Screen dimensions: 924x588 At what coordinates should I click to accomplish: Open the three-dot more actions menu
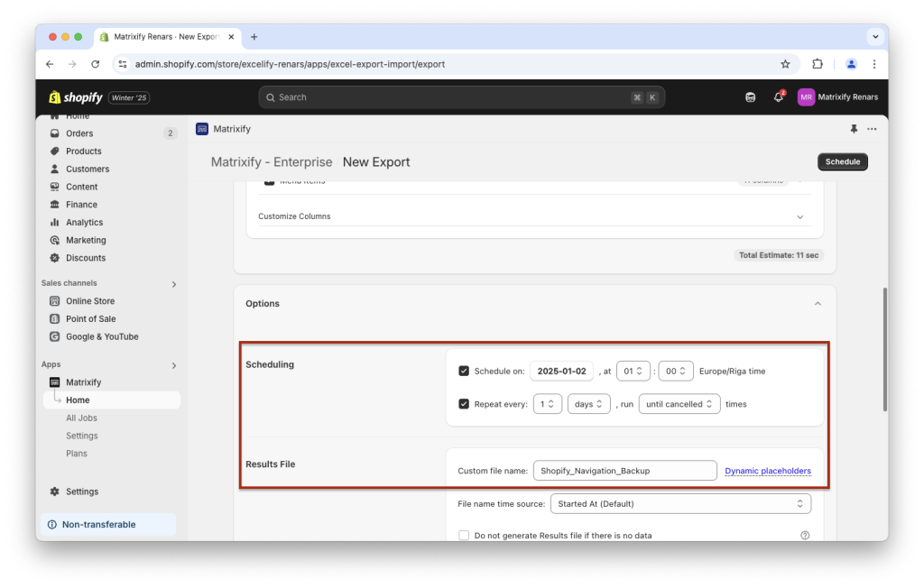coord(871,129)
